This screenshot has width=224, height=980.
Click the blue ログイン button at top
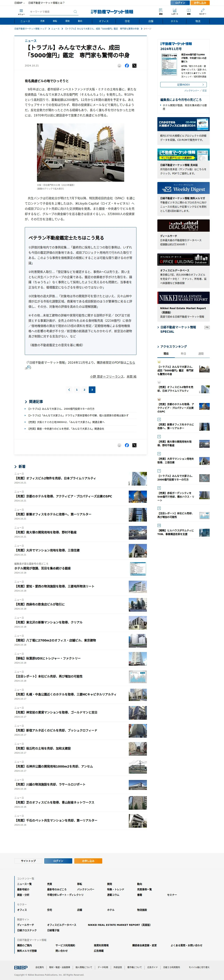pyautogui.click(x=180, y=3)
